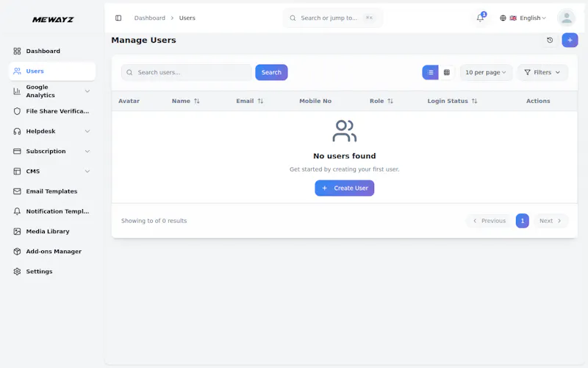Viewport: 588px width, 368px height.
Task: Click the blue plus add user button
Action: (570, 40)
